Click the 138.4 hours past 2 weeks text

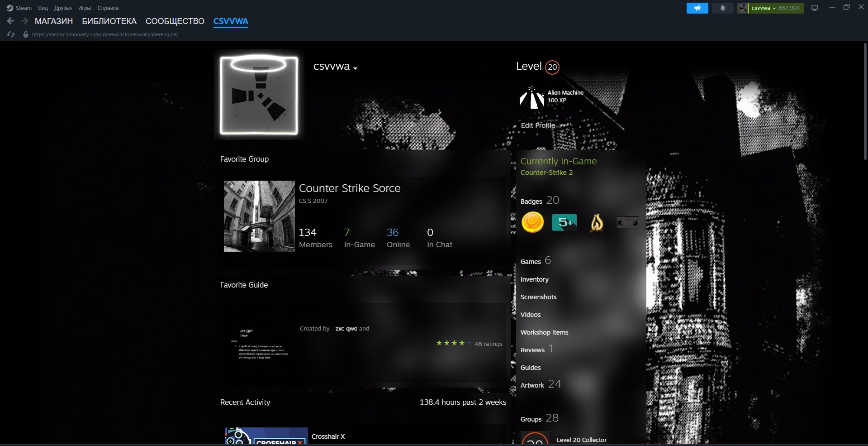463,402
